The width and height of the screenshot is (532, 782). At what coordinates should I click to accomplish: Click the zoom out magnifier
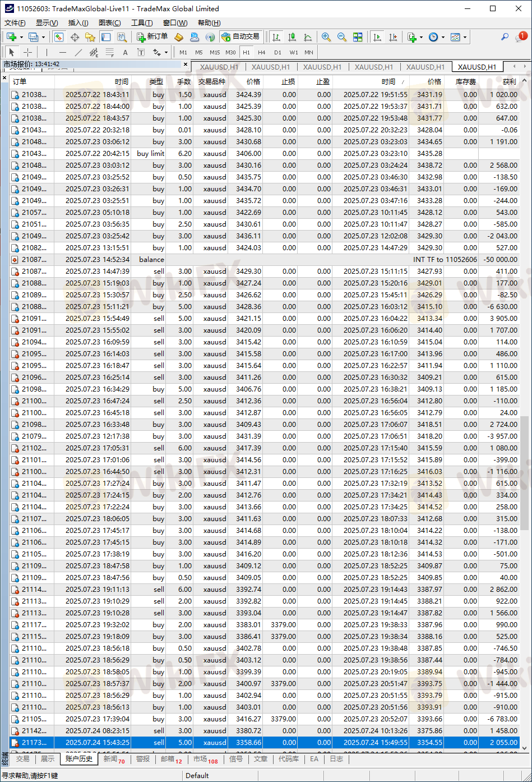[x=341, y=37]
